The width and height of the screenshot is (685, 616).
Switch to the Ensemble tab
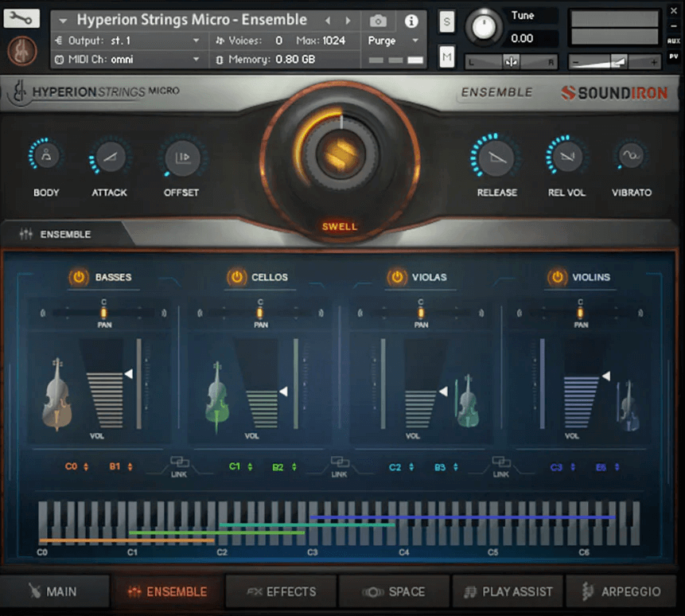coord(168,591)
